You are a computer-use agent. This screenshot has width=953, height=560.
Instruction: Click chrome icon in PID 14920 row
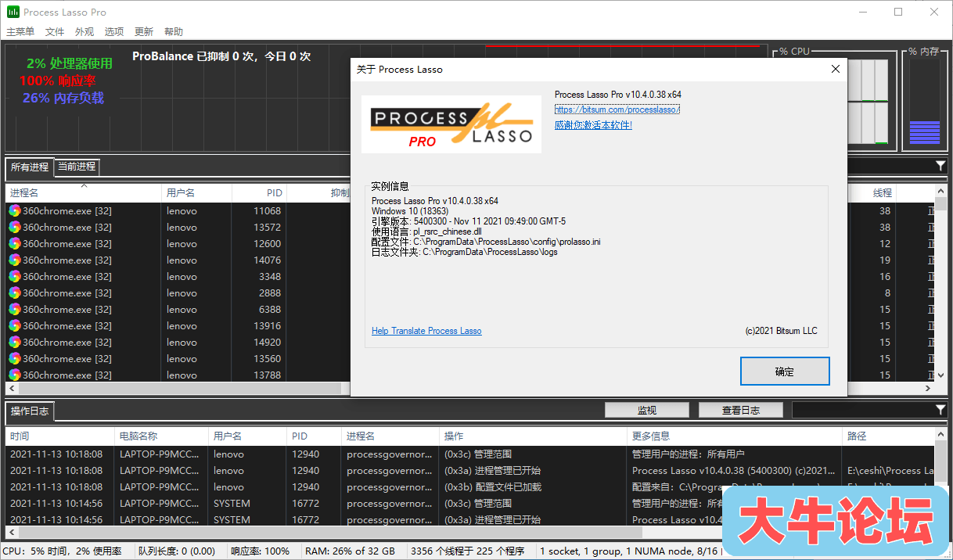[x=15, y=343]
